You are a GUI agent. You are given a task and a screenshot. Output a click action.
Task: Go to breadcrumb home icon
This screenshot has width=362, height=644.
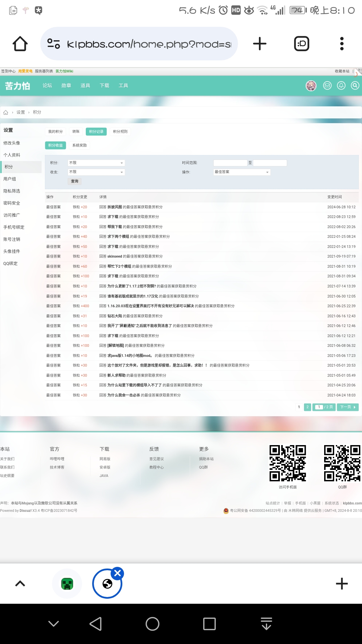(6, 112)
